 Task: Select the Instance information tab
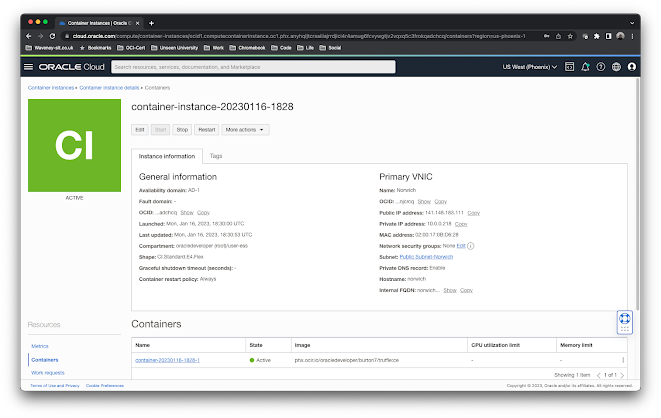point(167,156)
